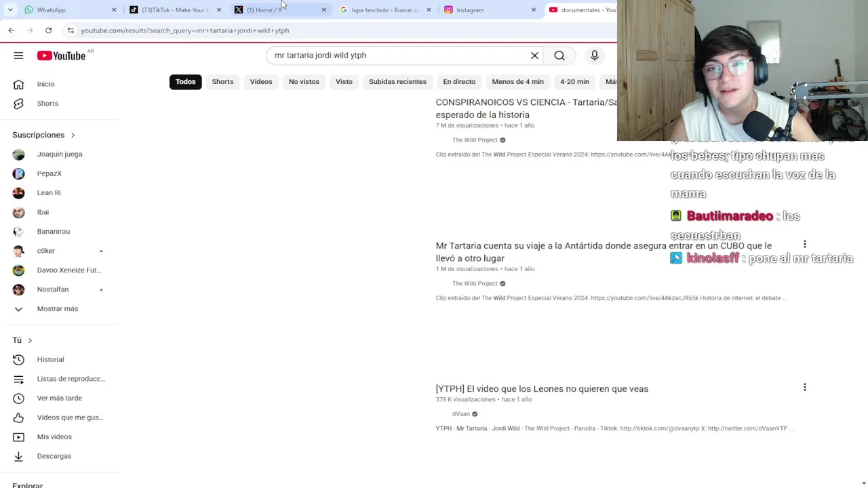868x488 pixels.
Task: Expand the Tú section chevron
Action: [x=30, y=340]
